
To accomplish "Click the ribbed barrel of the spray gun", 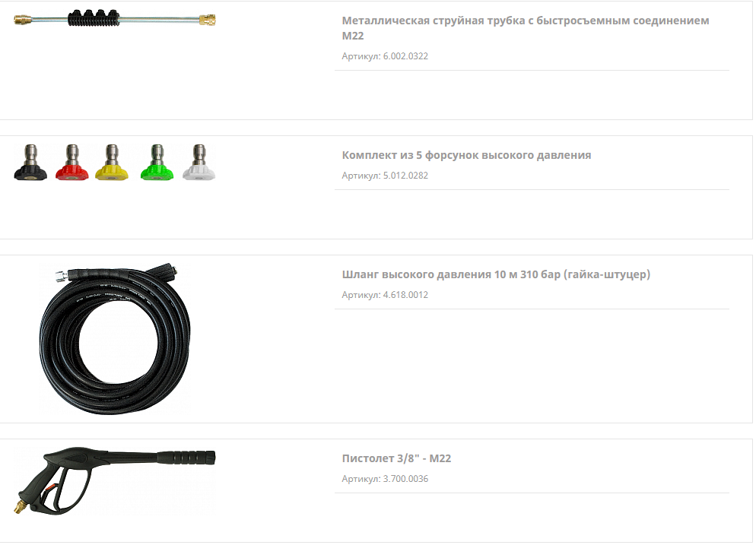I will pyautogui.click(x=186, y=457).
